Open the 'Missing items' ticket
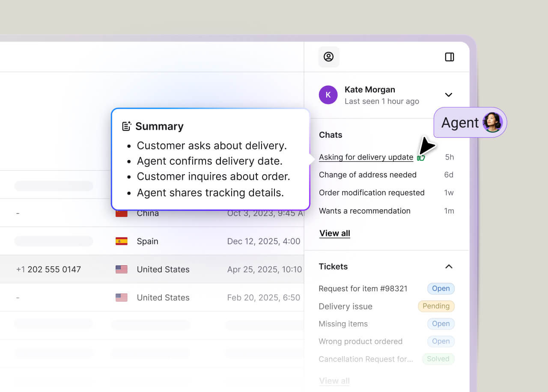The height and width of the screenshot is (392, 548). (343, 324)
